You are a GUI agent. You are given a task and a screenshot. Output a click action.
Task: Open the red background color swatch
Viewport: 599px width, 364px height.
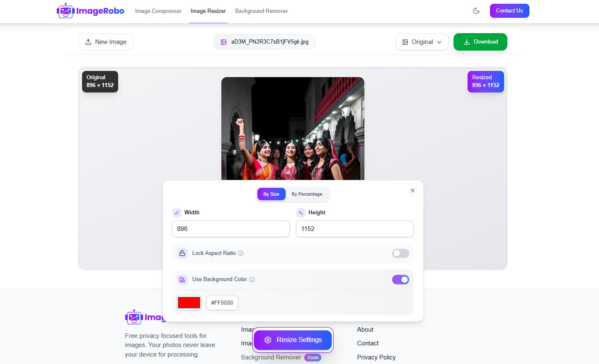click(189, 303)
